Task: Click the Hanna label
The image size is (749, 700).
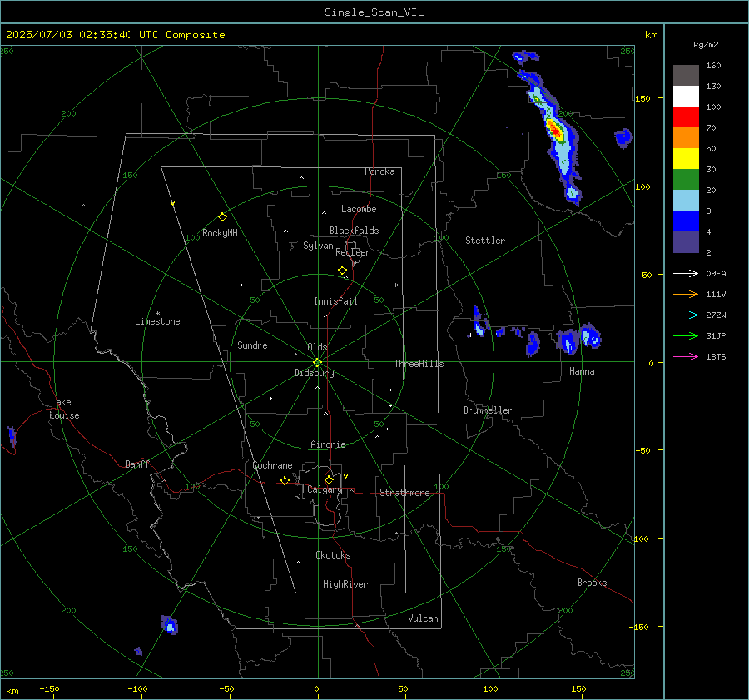Action: [582, 371]
